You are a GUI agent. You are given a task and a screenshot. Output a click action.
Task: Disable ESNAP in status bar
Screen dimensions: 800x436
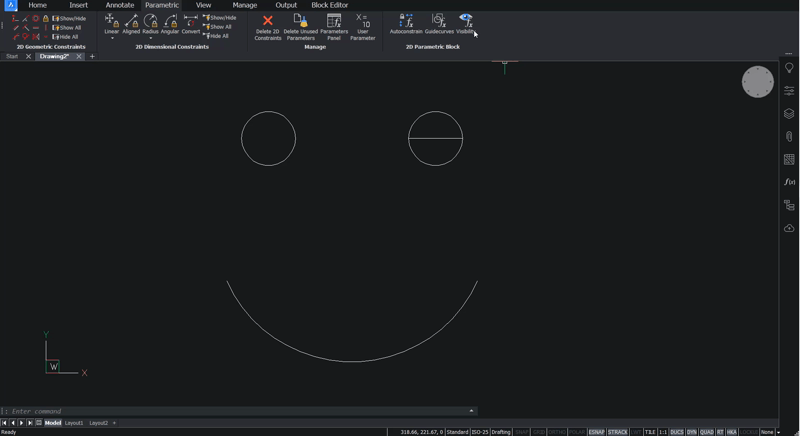(596, 432)
